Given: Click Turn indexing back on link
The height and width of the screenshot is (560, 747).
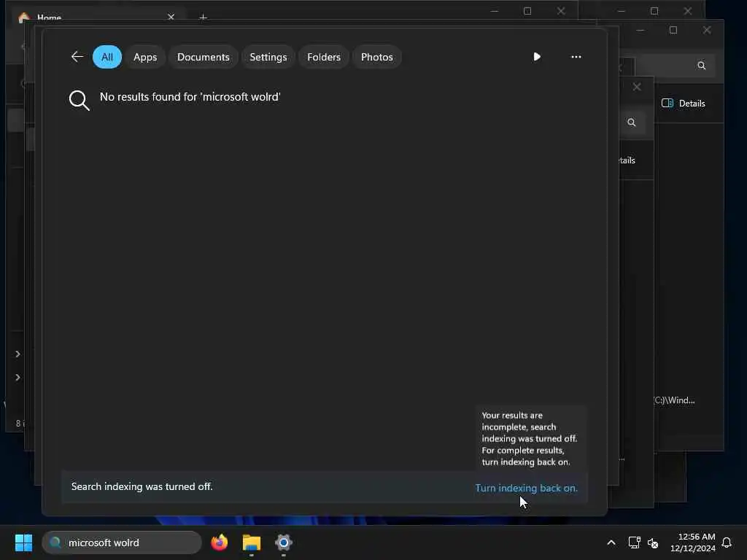Looking at the screenshot, I should coord(526,488).
